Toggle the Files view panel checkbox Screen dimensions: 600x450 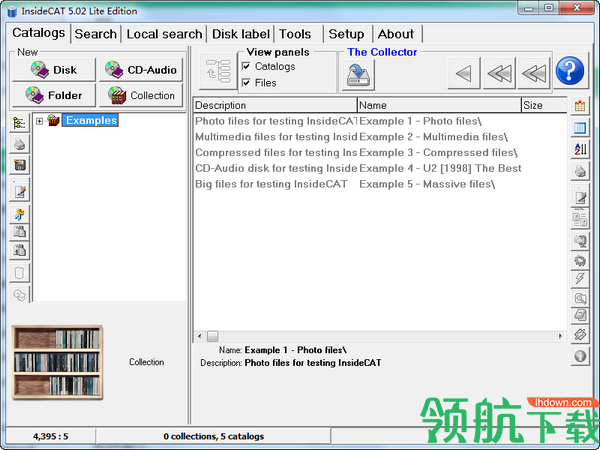246,83
